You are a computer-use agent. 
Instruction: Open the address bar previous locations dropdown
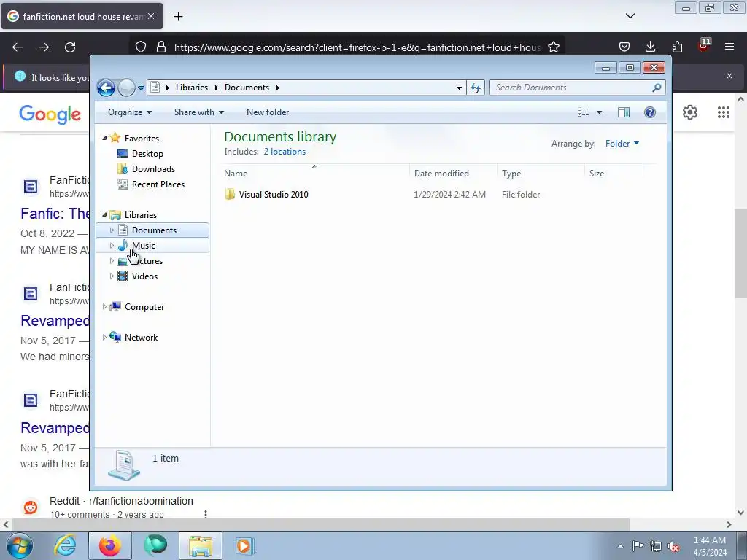459,87
